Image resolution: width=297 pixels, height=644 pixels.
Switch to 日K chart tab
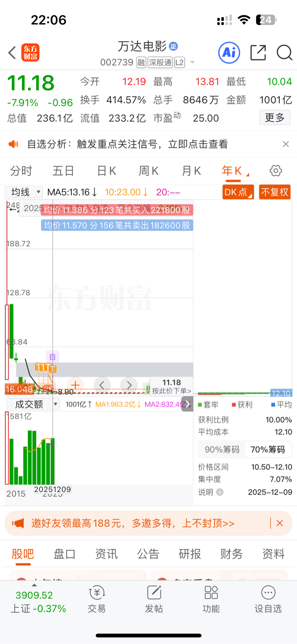click(106, 171)
